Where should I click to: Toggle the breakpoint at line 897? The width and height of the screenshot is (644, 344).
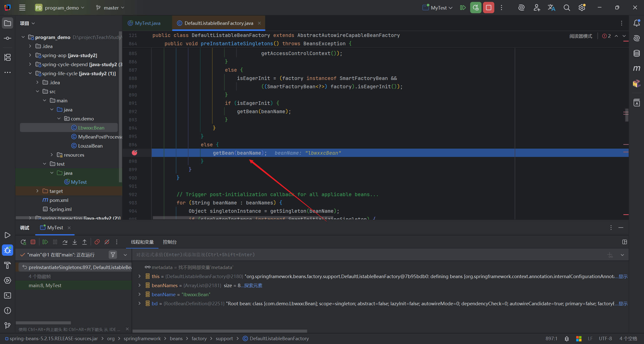tap(135, 153)
